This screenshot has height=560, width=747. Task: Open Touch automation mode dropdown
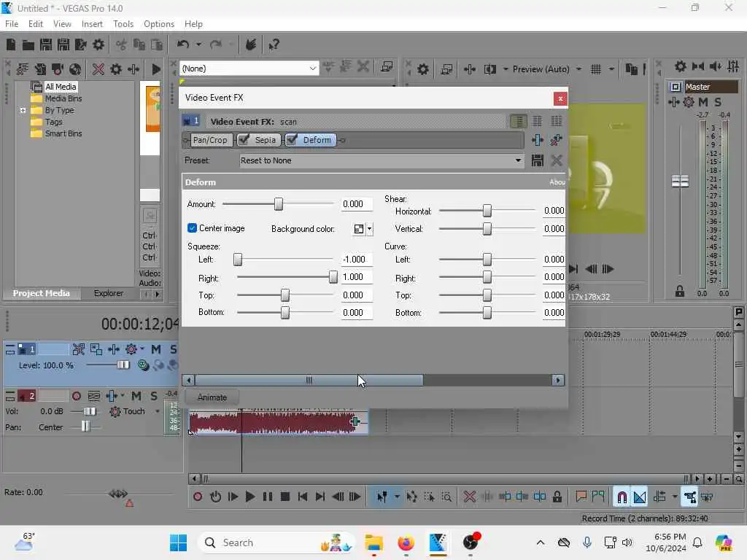click(158, 411)
